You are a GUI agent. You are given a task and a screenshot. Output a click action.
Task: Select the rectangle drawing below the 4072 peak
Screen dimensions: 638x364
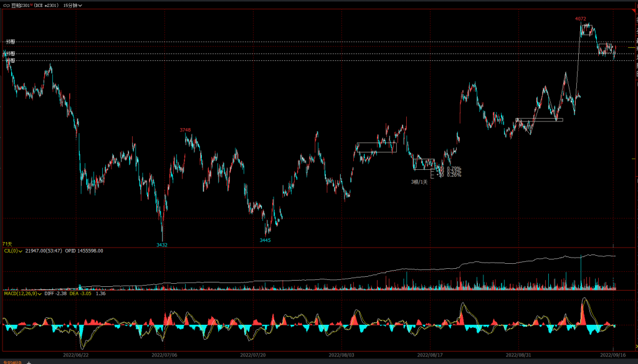point(586,30)
